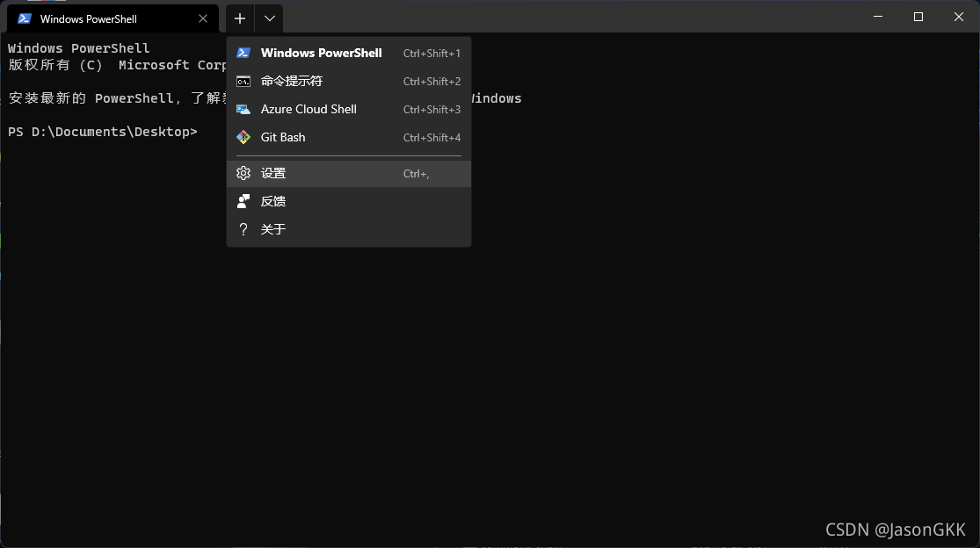The width and height of the screenshot is (980, 548).
Task: Click the first Windows PowerShell output line
Action: tap(79, 48)
